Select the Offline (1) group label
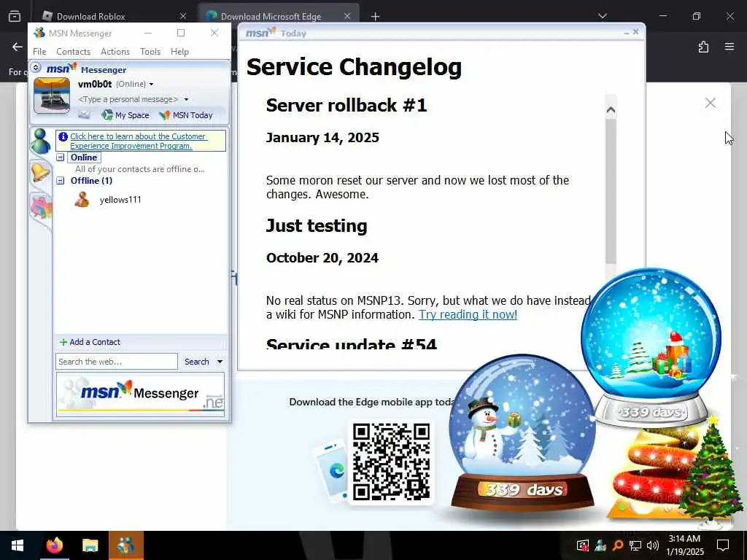Screen dimensions: 747x560 (91, 181)
